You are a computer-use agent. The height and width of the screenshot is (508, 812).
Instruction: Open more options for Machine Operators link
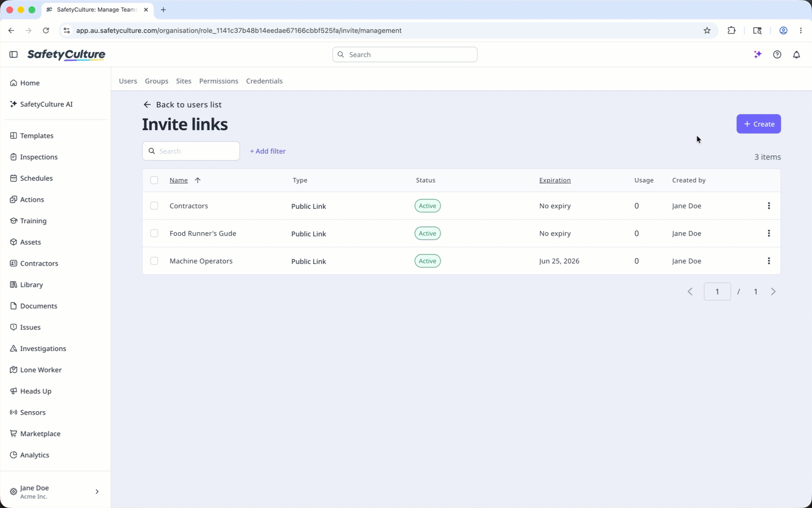pyautogui.click(x=769, y=261)
